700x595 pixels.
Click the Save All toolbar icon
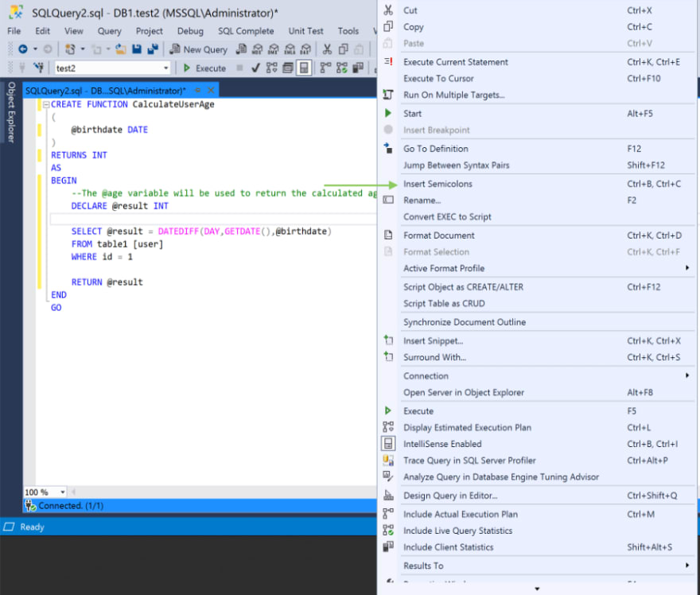153,49
